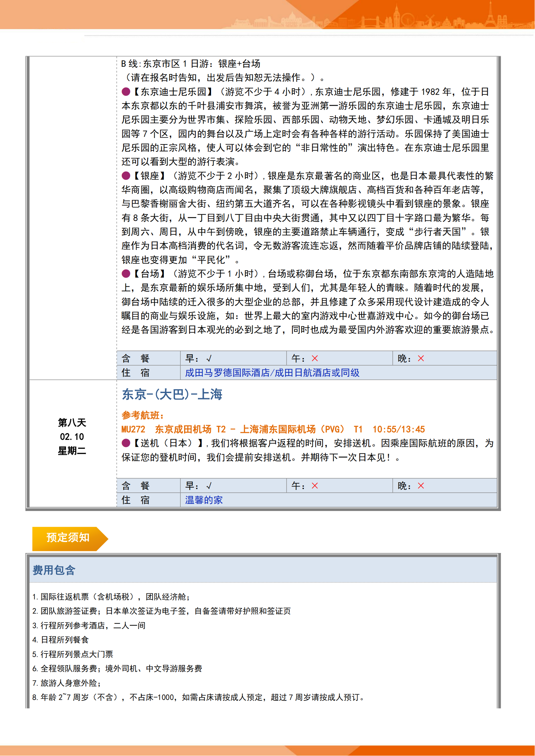Click the red X after 午 above 温馨的家
The image size is (535, 756).
(315, 486)
